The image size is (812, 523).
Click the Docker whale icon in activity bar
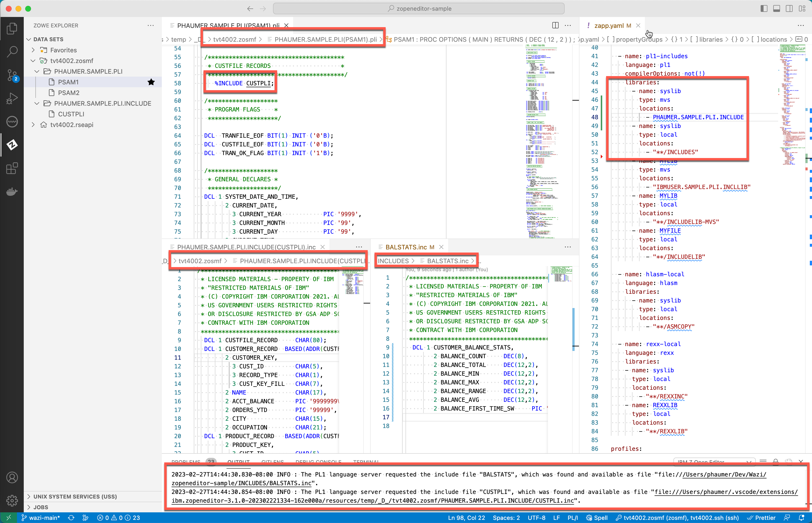click(x=12, y=191)
